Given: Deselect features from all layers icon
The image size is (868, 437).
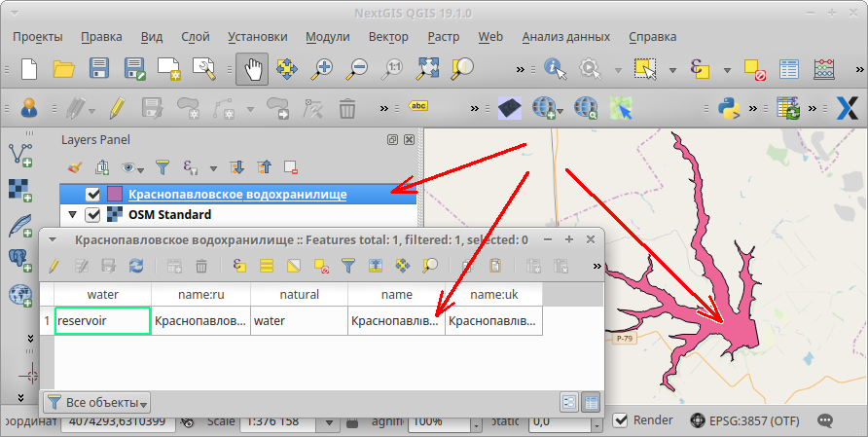Looking at the screenshot, I should pyautogui.click(x=754, y=69).
